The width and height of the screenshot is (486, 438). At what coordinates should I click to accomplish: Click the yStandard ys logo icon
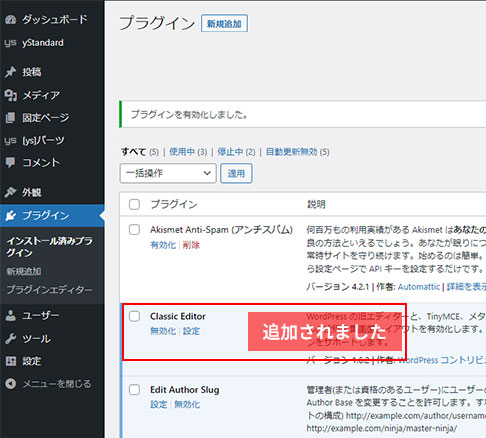click(10, 43)
